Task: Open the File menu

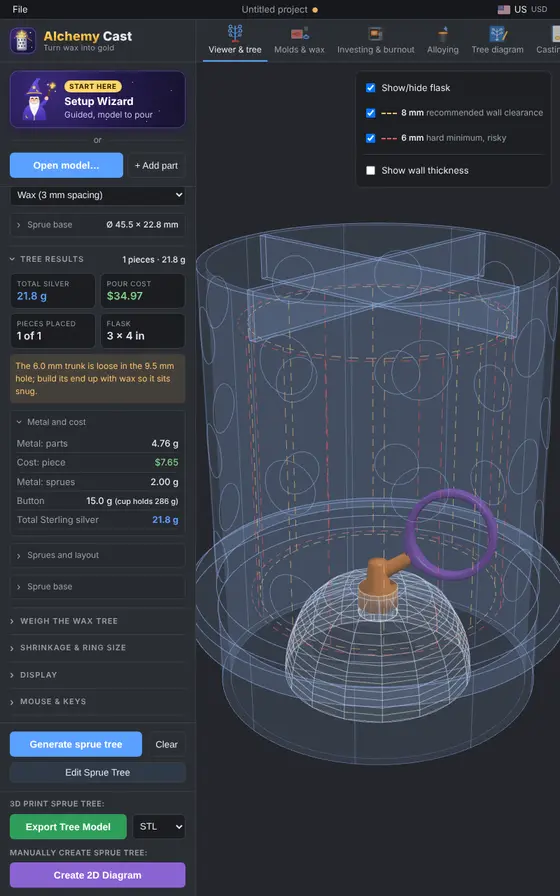Action: [x=20, y=9]
